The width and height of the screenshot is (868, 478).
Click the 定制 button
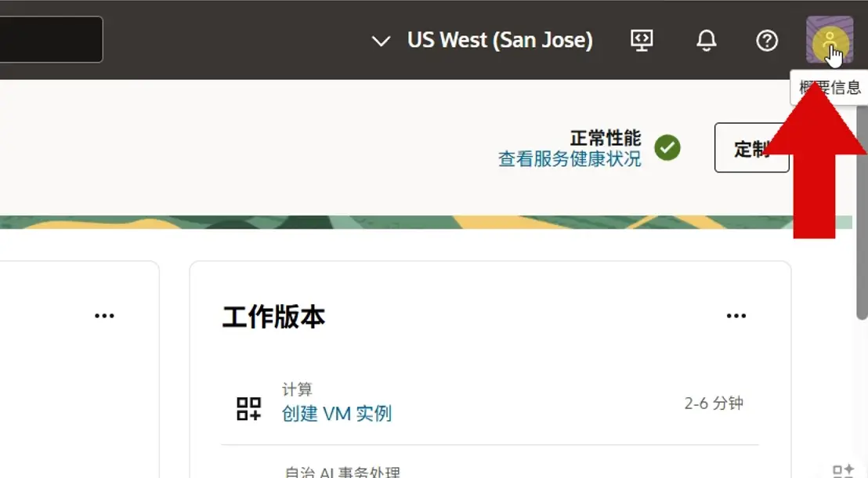[x=751, y=148]
